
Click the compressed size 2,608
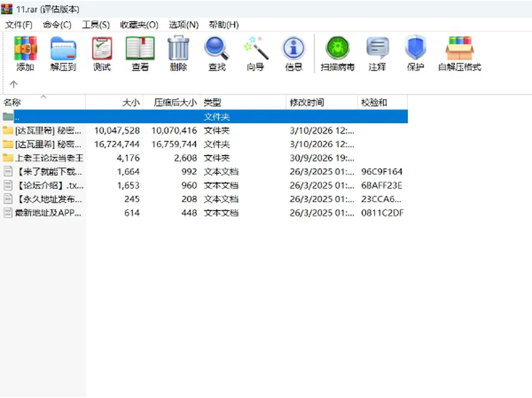(185, 158)
